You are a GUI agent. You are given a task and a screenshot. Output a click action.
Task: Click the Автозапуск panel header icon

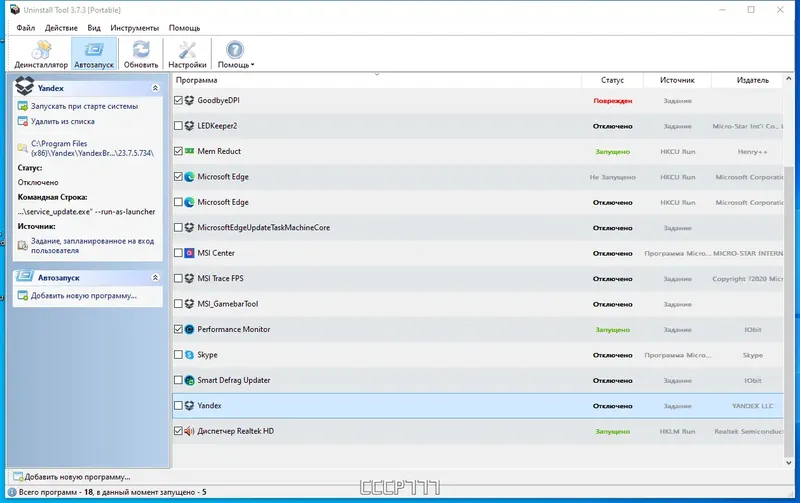pyautogui.click(x=24, y=276)
